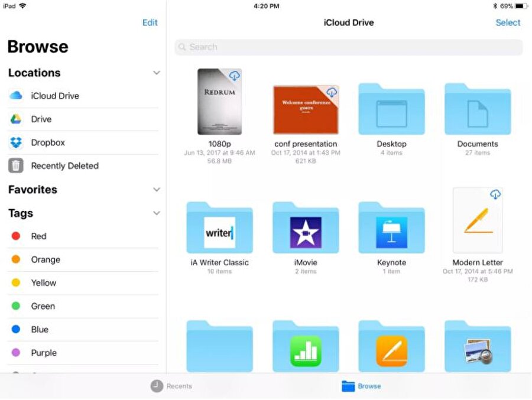Select the Red tag color dot
Image resolution: width=532 pixels, height=400 pixels.
(17, 236)
